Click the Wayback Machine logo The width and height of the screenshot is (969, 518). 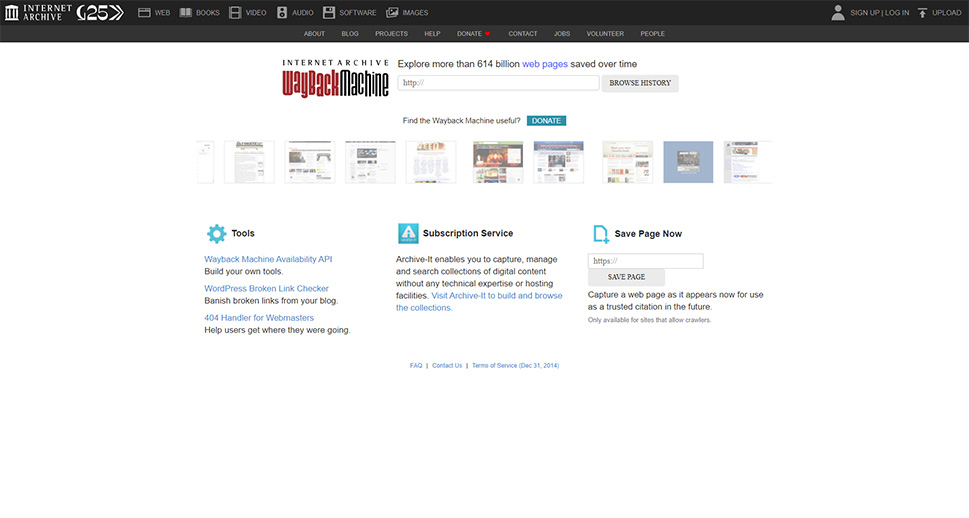coord(336,79)
